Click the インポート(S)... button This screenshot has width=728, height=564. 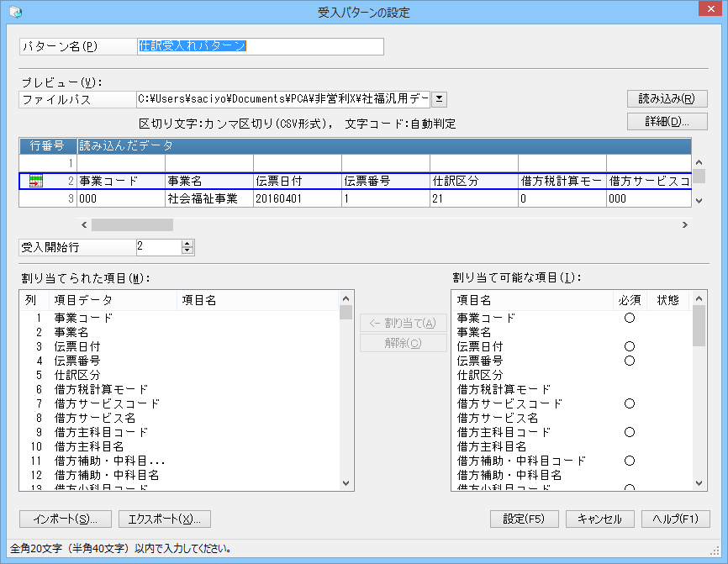[x=66, y=519]
